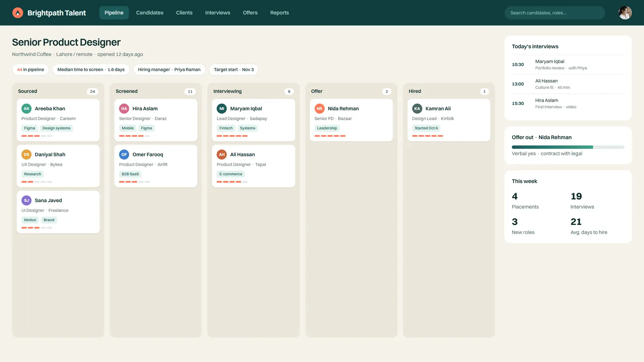Click Hira Aslam's HA avatar
The height and width of the screenshot is (362, 644).
tap(124, 109)
